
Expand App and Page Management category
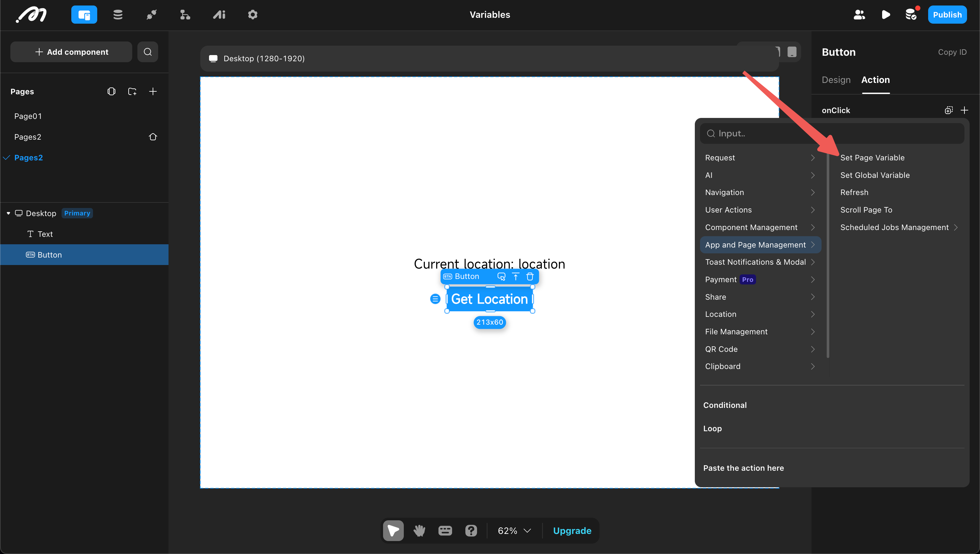pos(760,245)
